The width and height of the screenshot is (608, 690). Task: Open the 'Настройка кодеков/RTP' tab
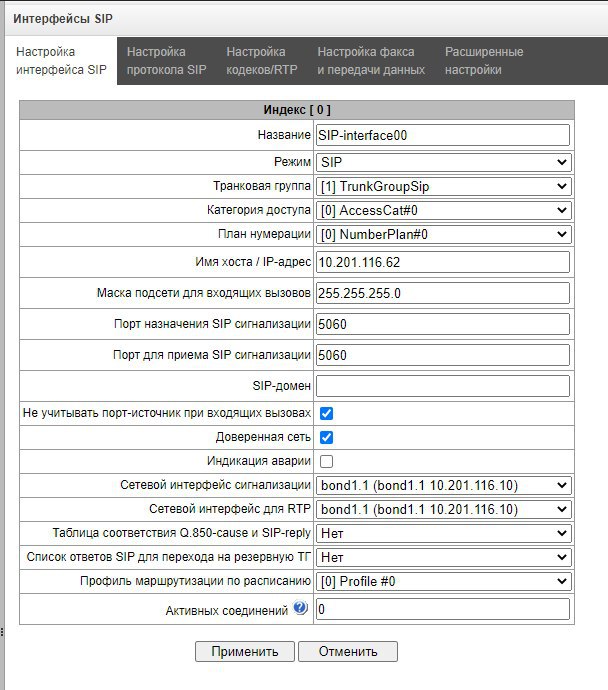coord(262,61)
